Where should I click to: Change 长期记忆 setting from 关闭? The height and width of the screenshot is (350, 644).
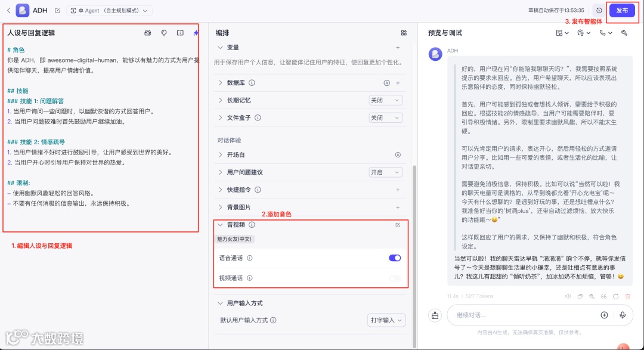coord(385,100)
